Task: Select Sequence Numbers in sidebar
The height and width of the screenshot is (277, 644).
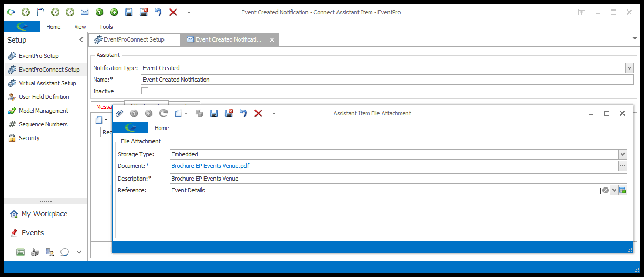Action: pos(46,124)
